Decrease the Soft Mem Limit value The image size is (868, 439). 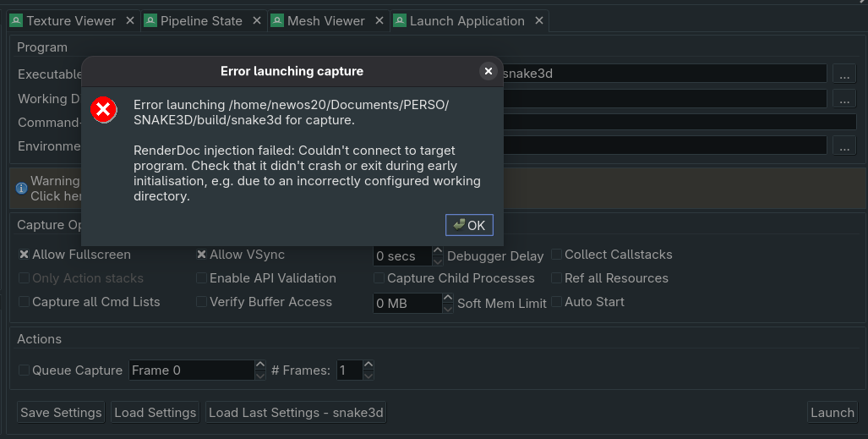(447, 308)
